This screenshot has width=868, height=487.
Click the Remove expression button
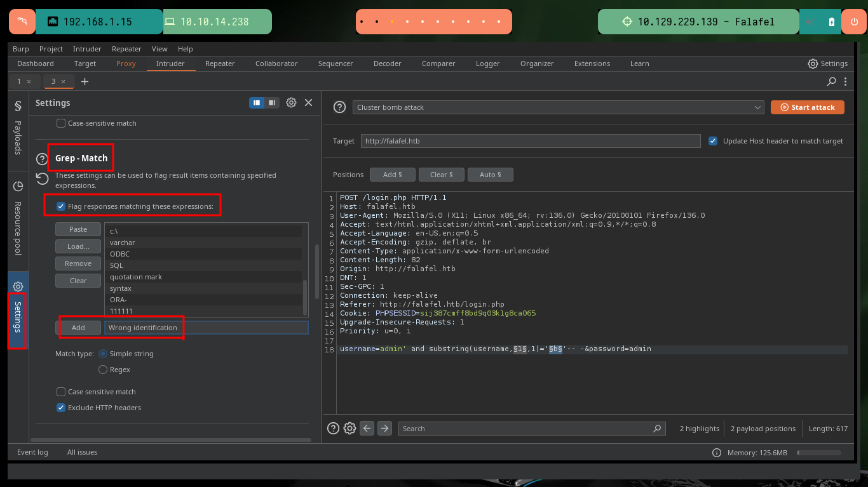[x=78, y=264]
